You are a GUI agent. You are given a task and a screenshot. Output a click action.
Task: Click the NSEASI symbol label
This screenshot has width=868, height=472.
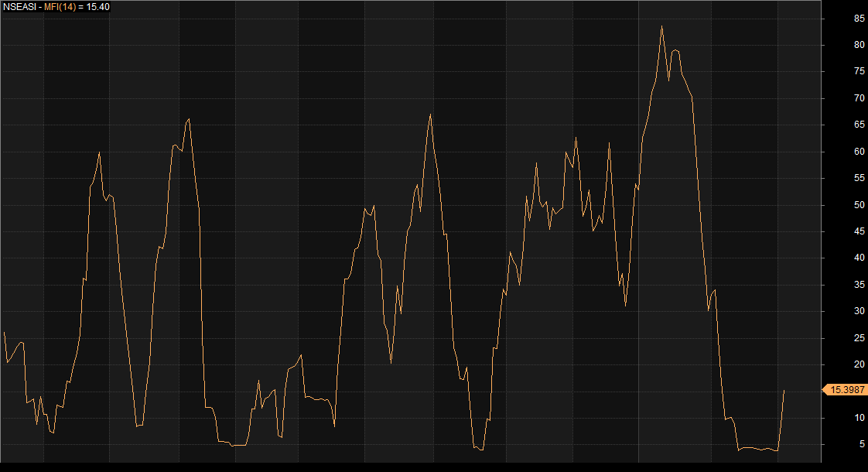(x=20, y=7)
